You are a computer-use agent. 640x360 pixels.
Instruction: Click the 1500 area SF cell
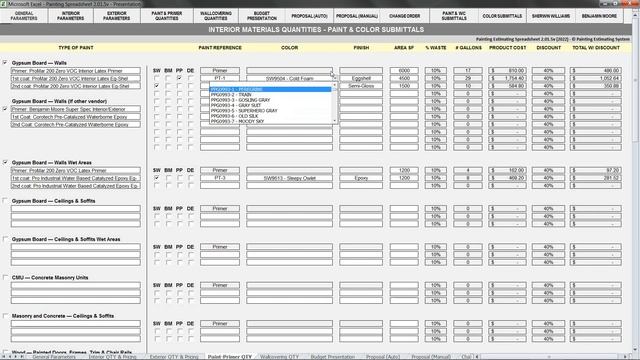click(404, 86)
